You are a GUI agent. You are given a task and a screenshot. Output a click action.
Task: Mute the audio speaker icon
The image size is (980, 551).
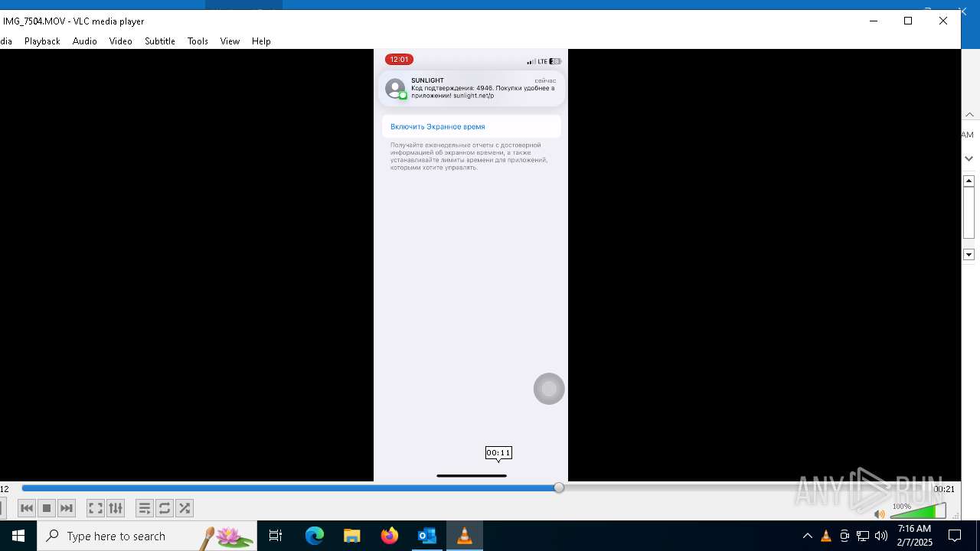(x=880, y=514)
